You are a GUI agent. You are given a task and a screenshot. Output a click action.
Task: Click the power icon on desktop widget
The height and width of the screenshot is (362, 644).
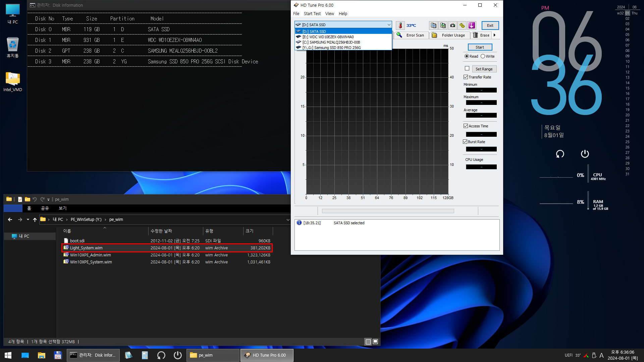pos(585,154)
